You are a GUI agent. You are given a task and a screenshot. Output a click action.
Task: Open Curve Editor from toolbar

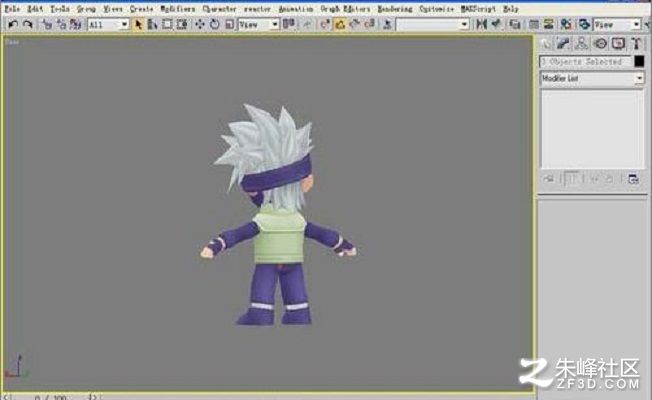point(534,25)
